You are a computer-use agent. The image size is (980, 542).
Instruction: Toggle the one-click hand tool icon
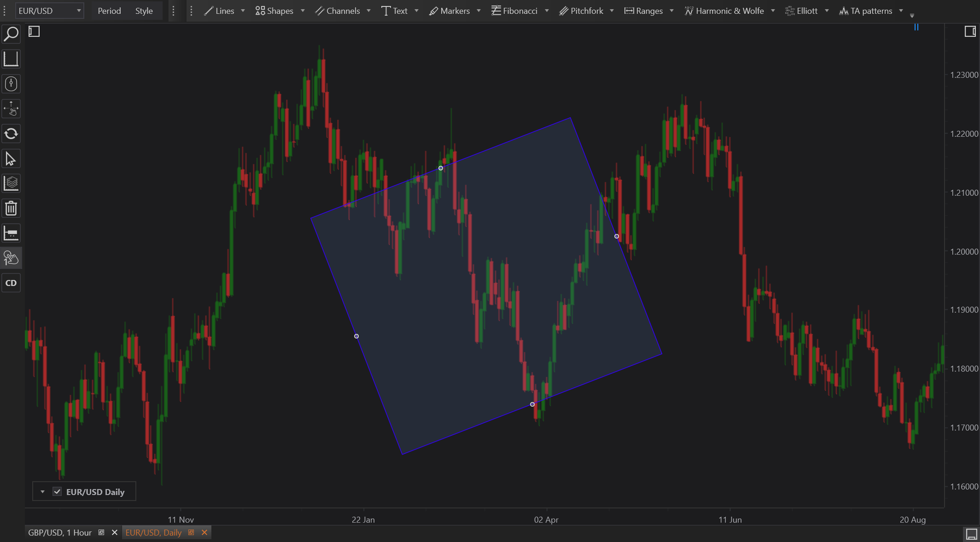(x=11, y=258)
